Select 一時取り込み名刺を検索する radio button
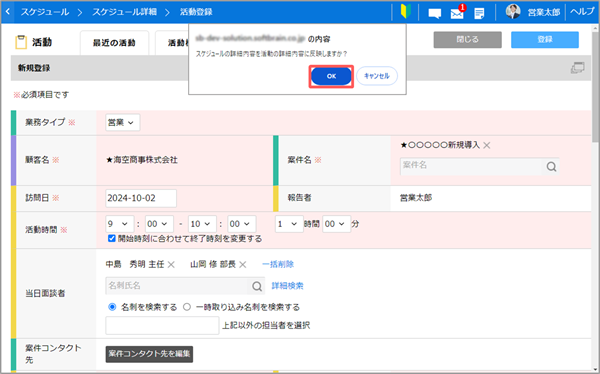Image resolution: width=600 pixels, height=374 pixels. click(187, 307)
